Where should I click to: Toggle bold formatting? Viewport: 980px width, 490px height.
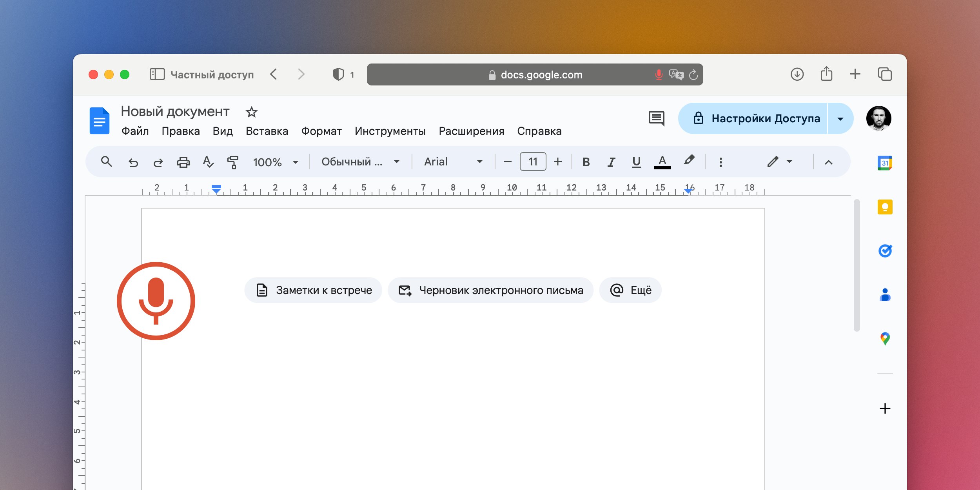point(586,162)
